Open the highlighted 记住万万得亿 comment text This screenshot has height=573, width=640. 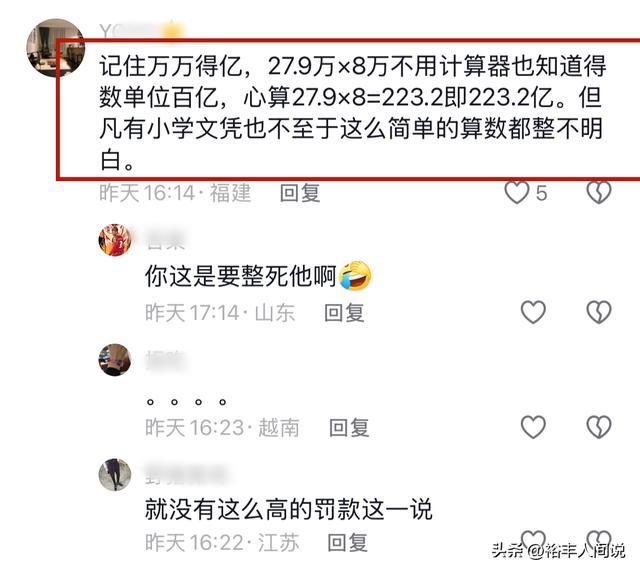[352, 112]
